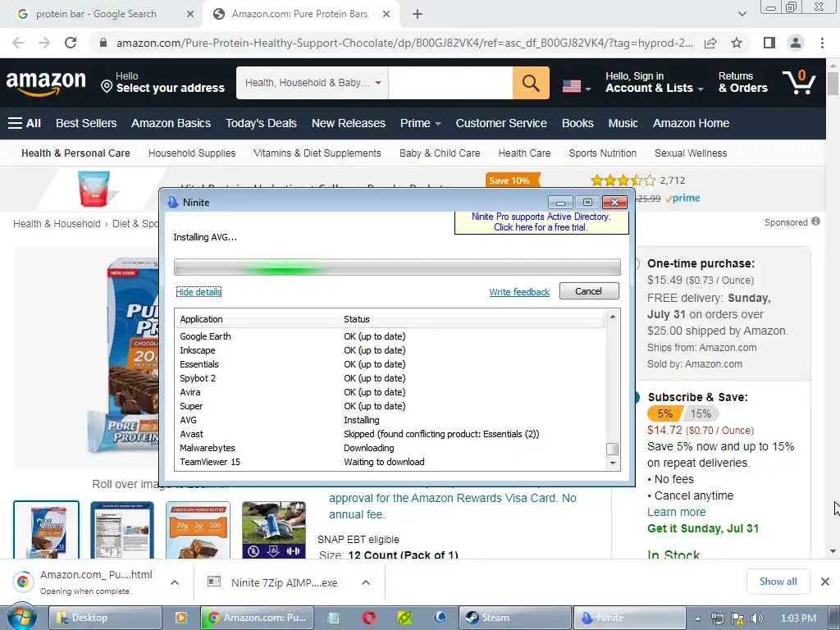Image resolution: width=840 pixels, height=630 pixels.
Task: Open Chrome tab search chevron
Action: click(x=742, y=14)
